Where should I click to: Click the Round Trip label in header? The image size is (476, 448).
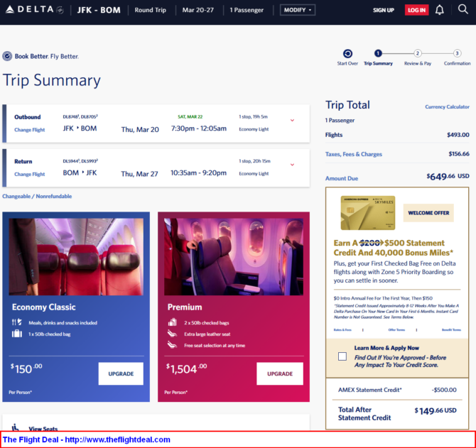click(151, 10)
